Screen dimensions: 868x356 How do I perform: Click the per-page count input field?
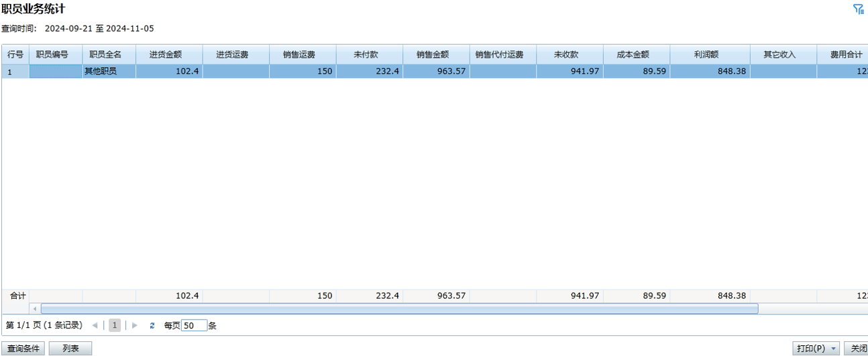[x=194, y=326]
